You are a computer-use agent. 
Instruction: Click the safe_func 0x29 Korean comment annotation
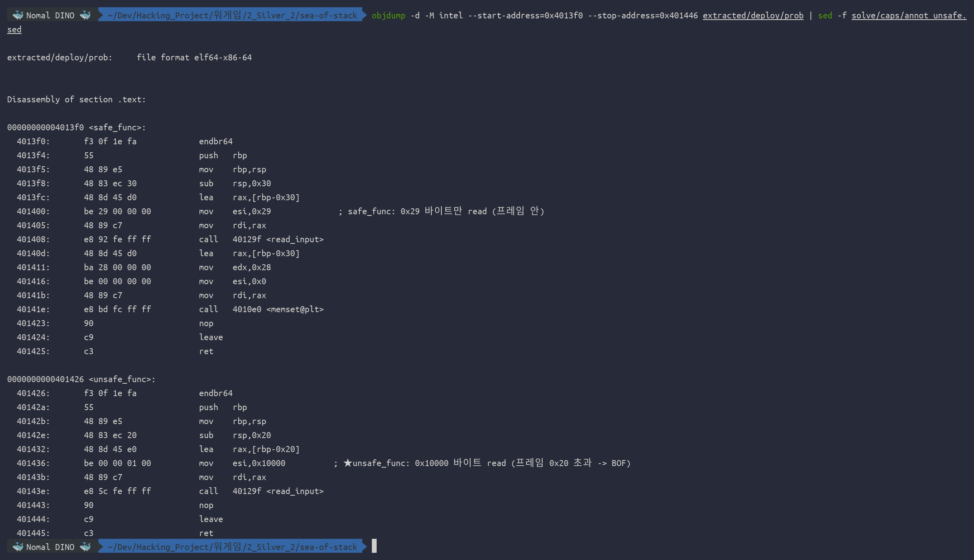point(442,211)
